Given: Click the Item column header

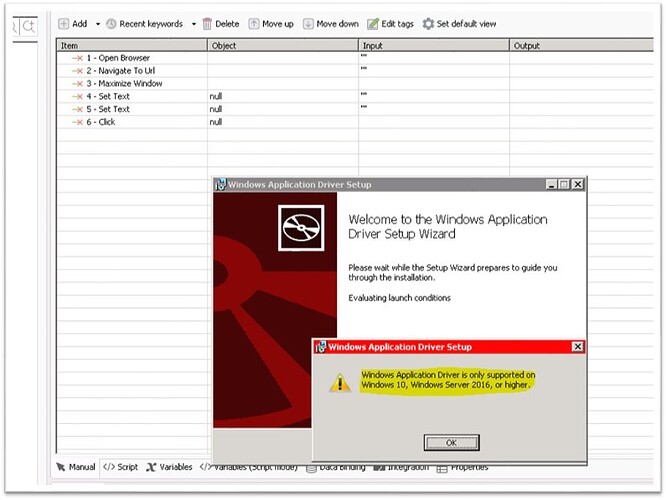Looking at the screenshot, I should click(x=132, y=45).
